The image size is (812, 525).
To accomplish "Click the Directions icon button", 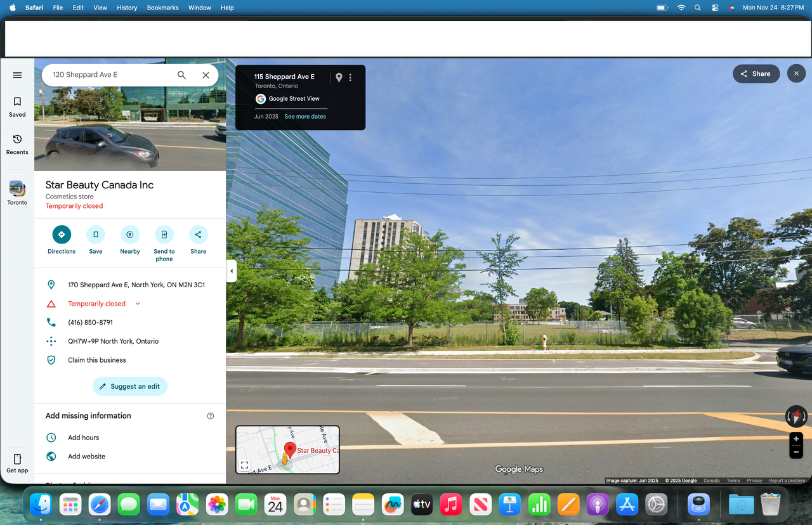I will pos(62,235).
